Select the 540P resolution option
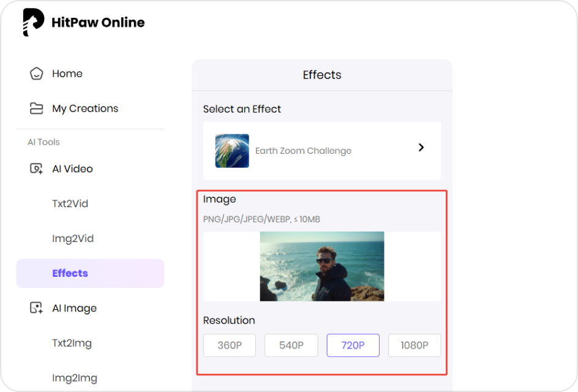Viewport: 578px width, 392px height. [x=291, y=345]
